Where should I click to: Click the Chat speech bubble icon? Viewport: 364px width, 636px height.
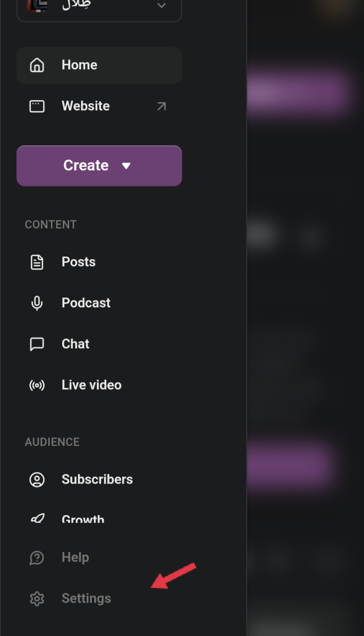(x=37, y=344)
